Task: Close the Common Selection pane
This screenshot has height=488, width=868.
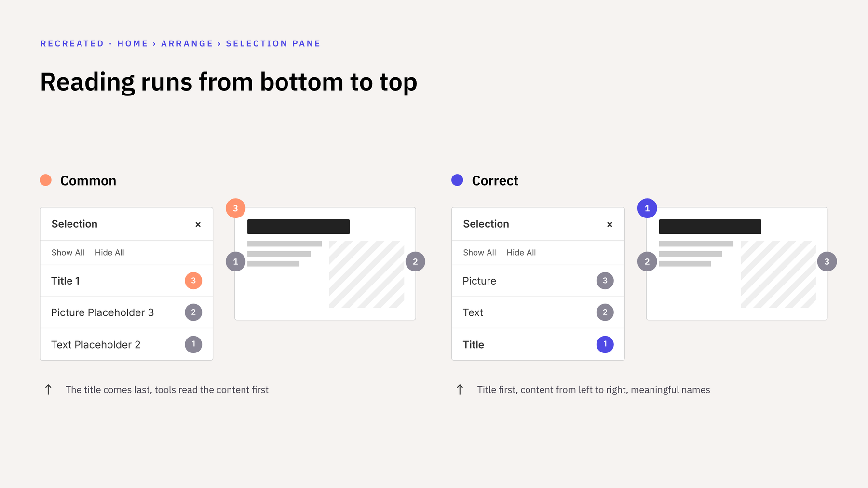Action: [198, 224]
